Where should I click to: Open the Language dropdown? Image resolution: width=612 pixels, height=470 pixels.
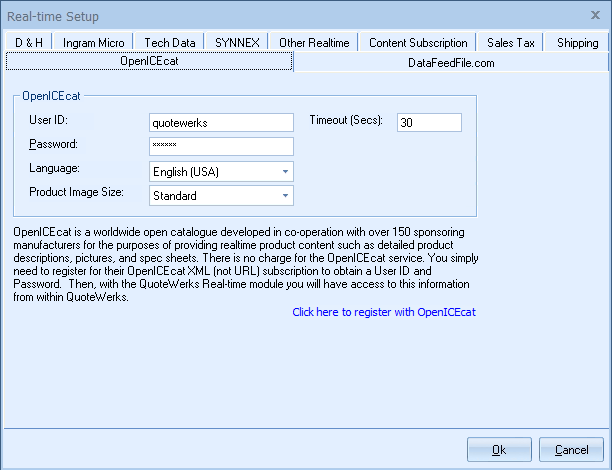click(221, 171)
